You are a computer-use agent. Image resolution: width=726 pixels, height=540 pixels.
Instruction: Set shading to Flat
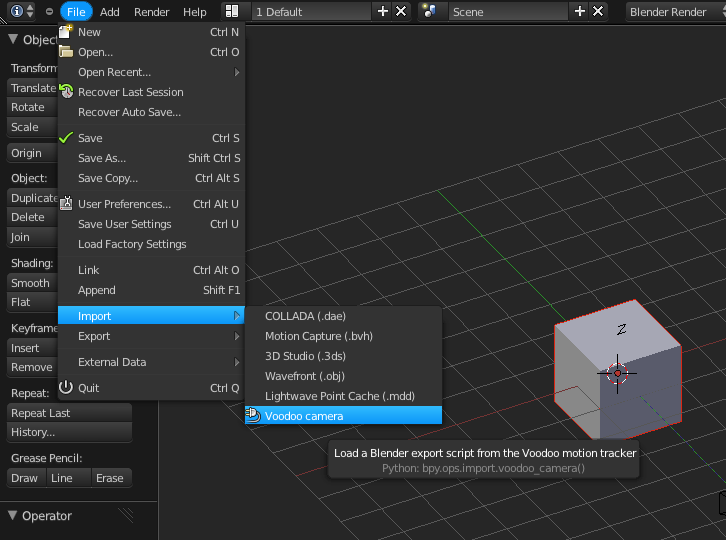click(x=32, y=302)
